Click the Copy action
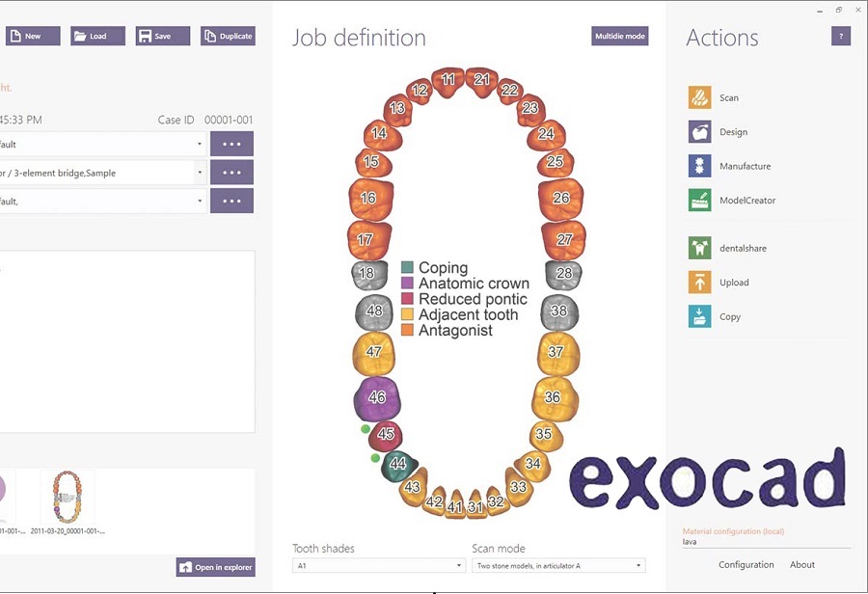The height and width of the screenshot is (594, 868). click(714, 316)
